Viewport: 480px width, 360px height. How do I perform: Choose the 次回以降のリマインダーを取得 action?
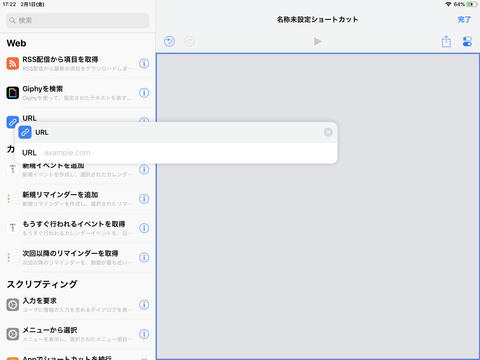77,258
